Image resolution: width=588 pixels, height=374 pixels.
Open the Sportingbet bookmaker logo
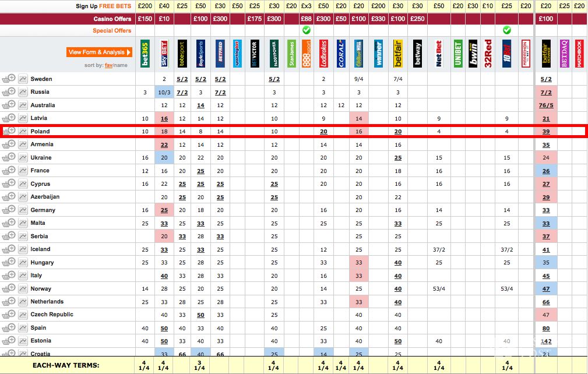[237, 54]
